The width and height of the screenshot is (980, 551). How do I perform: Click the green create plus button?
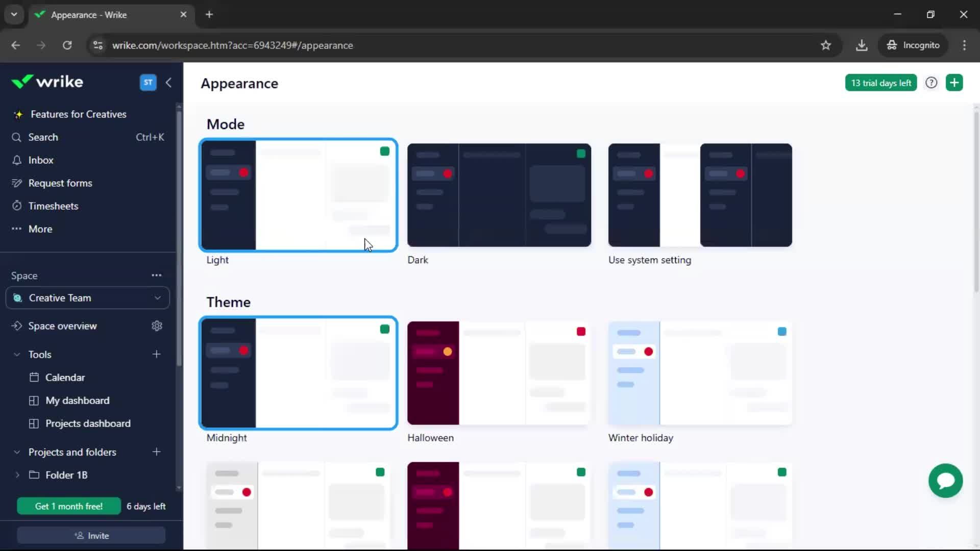954,83
